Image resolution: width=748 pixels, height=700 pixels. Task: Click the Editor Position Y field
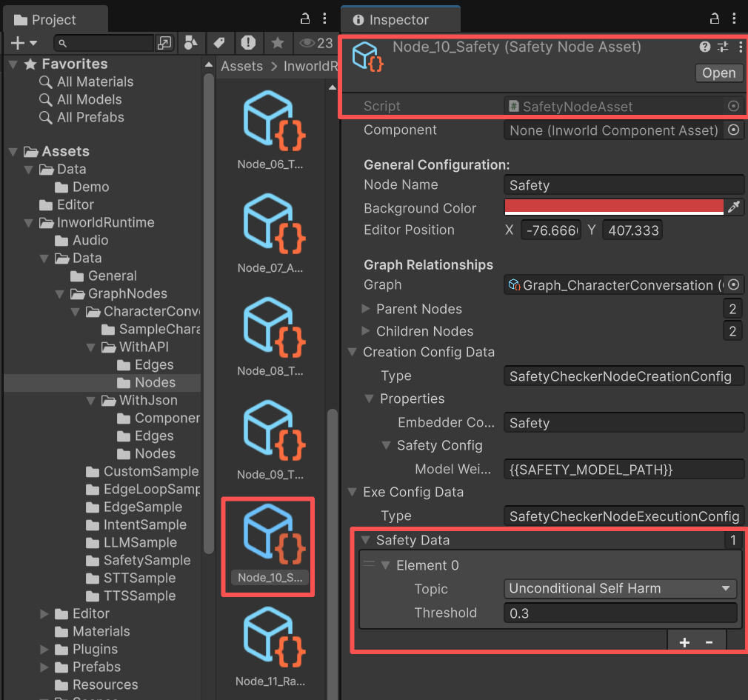click(x=632, y=230)
